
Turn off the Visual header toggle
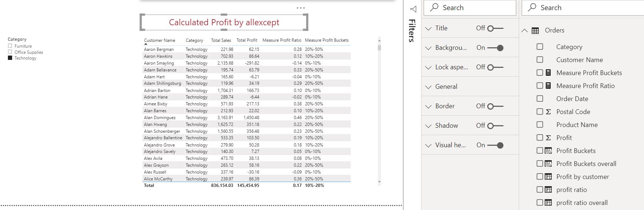[x=495, y=145]
